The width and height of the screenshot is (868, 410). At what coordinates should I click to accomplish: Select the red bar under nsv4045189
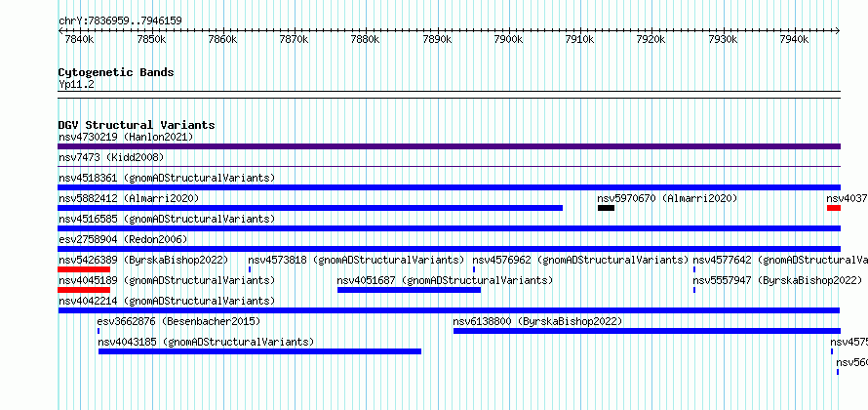coord(84,290)
